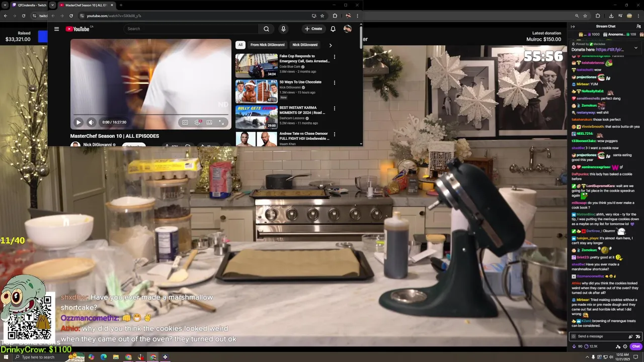644x362 pixels.
Task: Open Twitch chat settings gear
Action: (x=625, y=346)
